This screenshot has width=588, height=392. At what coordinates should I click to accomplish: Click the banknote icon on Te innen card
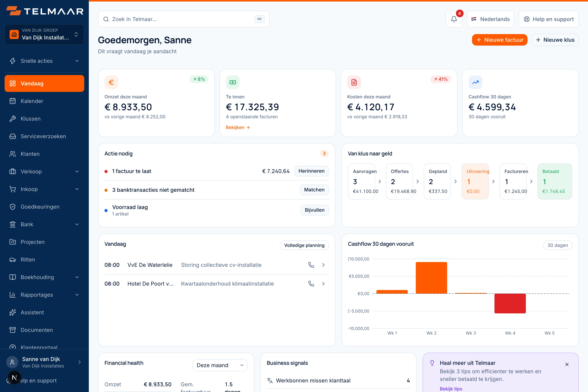(x=233, y=82)
